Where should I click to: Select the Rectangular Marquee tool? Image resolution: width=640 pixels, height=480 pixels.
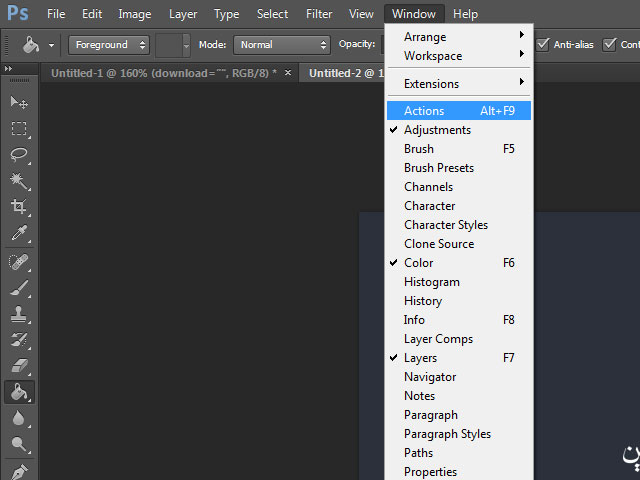coord(19,129)
